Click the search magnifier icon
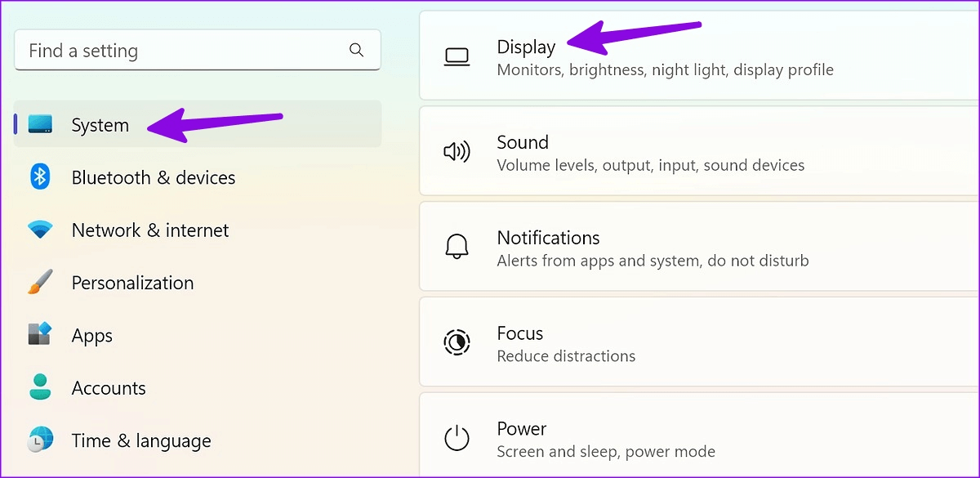Image resolution: width=980 pixels, height=478 pixels. pos(356,50)
